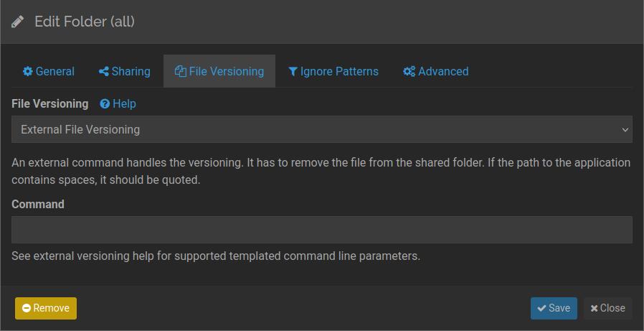Viewport: 644px width, 331px height.
Task: Focus the Command input field
Action: pyautogui.click(x=322, y=230)
